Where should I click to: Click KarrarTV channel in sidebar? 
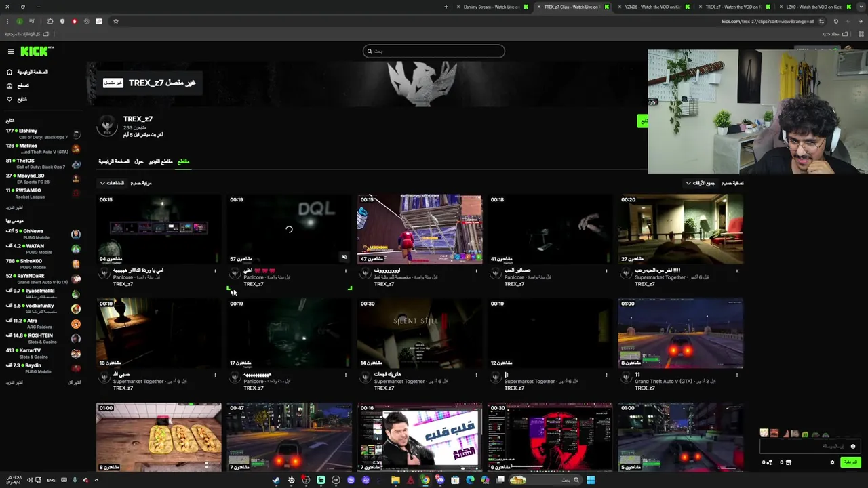(43, 353)
